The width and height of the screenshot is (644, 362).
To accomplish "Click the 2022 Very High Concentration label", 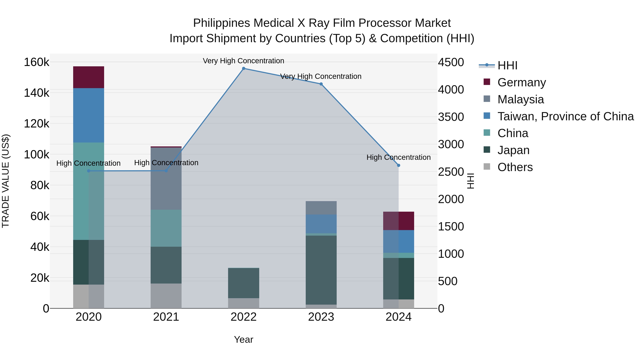I will tap(243, 61).
